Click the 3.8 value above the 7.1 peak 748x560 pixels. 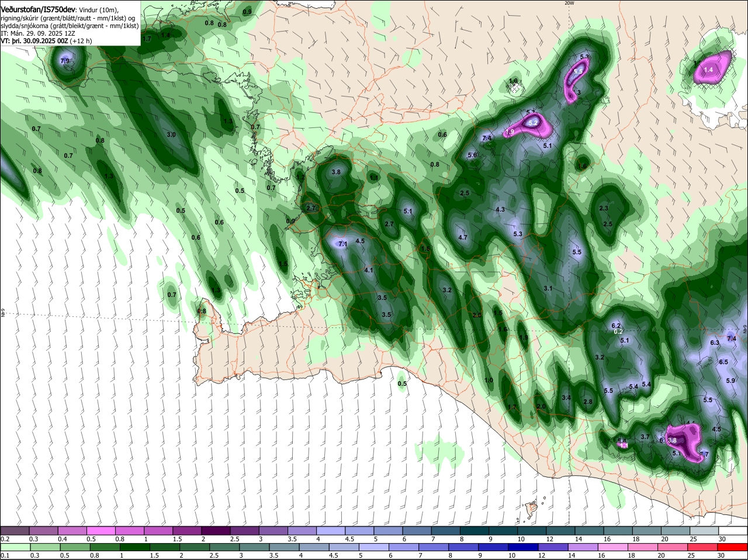pos(336,172)
